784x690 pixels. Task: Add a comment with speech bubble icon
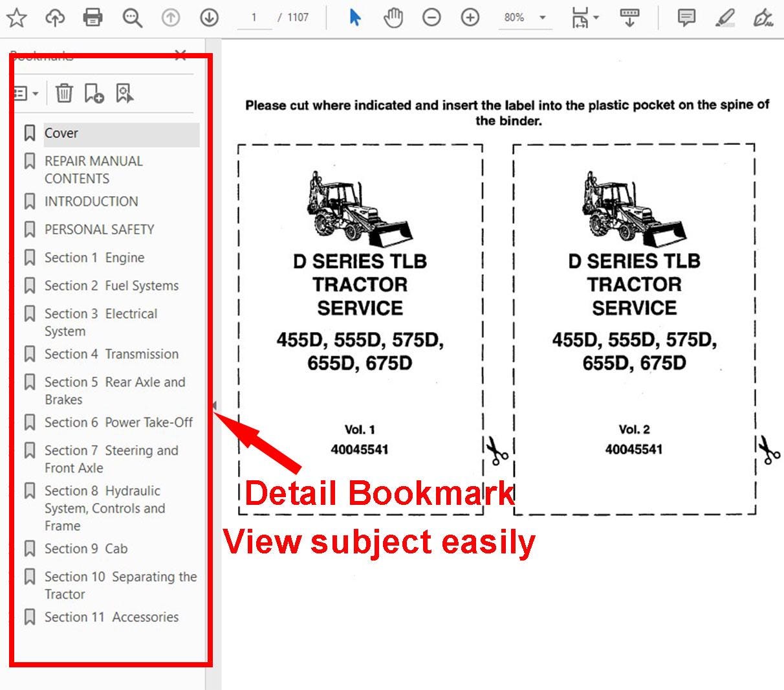point(686,17)
